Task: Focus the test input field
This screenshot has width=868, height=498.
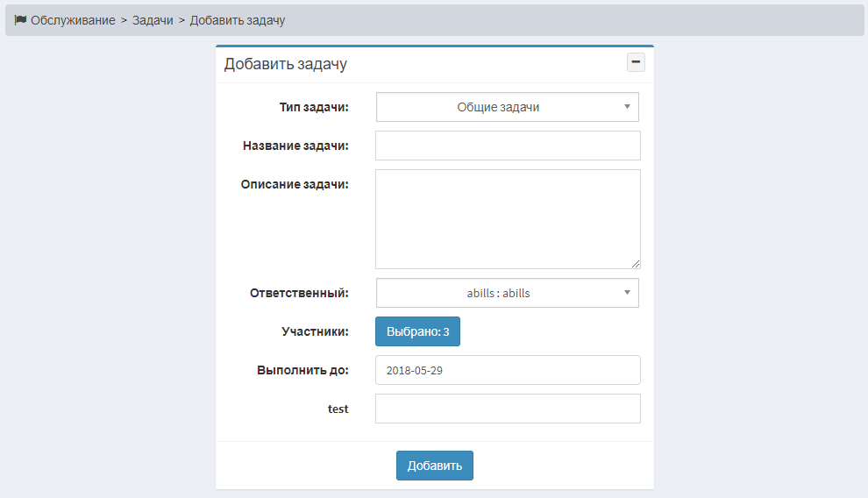Action: (508, 409)
